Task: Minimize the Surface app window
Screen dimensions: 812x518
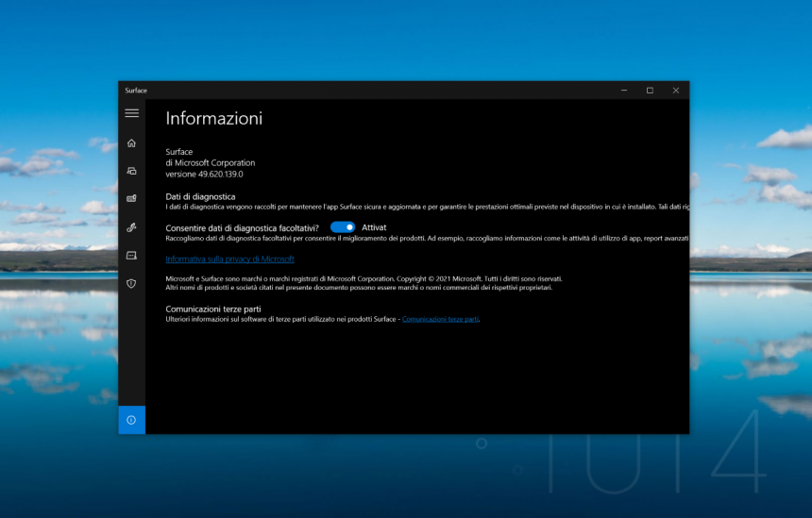Action: click(x=624, y=90)
